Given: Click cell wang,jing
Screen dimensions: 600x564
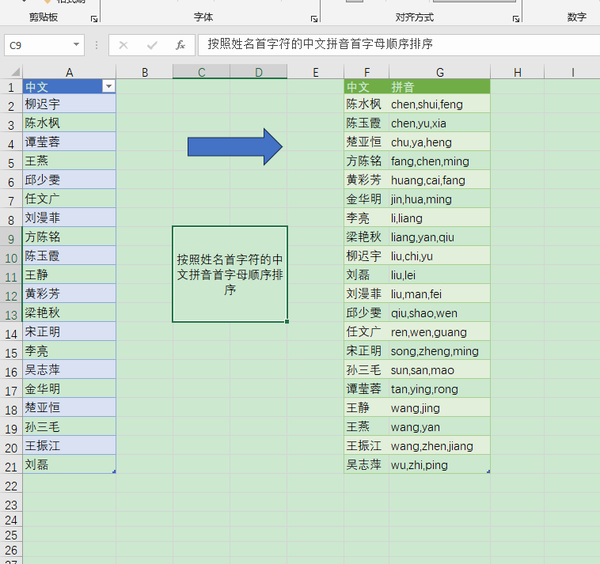Looking at the screenshot, I should click(x=440, y=408).
